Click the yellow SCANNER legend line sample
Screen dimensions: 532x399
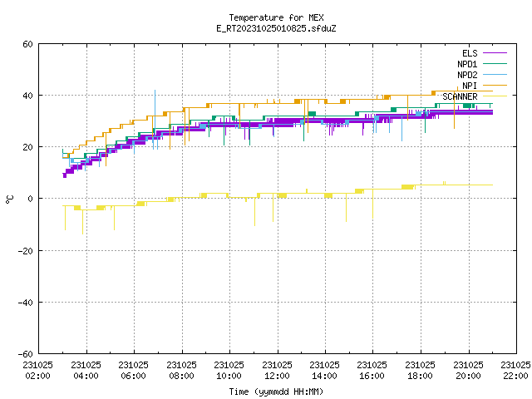pos(495,96)
